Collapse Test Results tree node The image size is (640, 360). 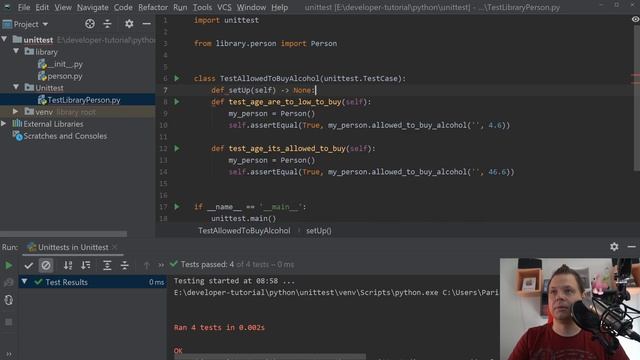[24, 282]
